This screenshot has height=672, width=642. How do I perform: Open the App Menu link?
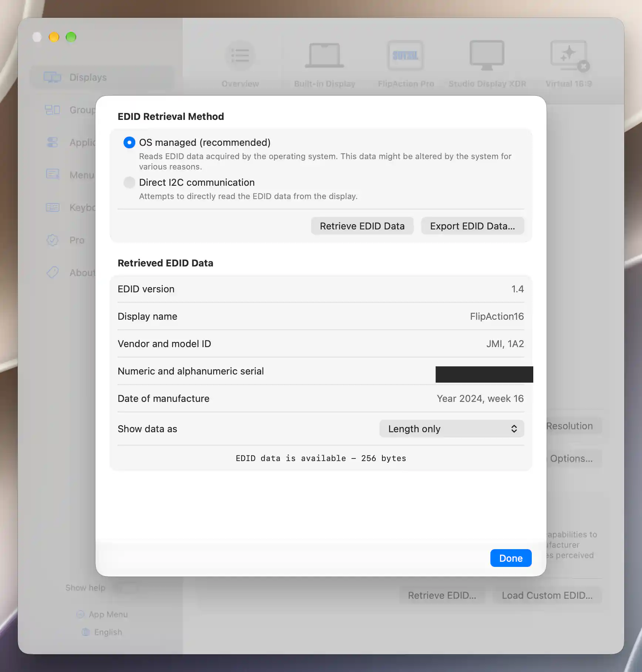102,615
